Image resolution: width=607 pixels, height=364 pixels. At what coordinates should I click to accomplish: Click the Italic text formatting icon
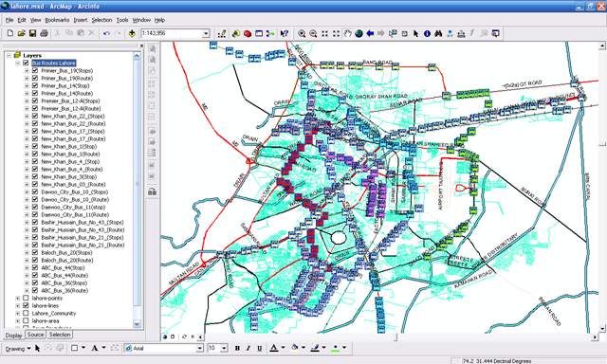tap(248, 348)
